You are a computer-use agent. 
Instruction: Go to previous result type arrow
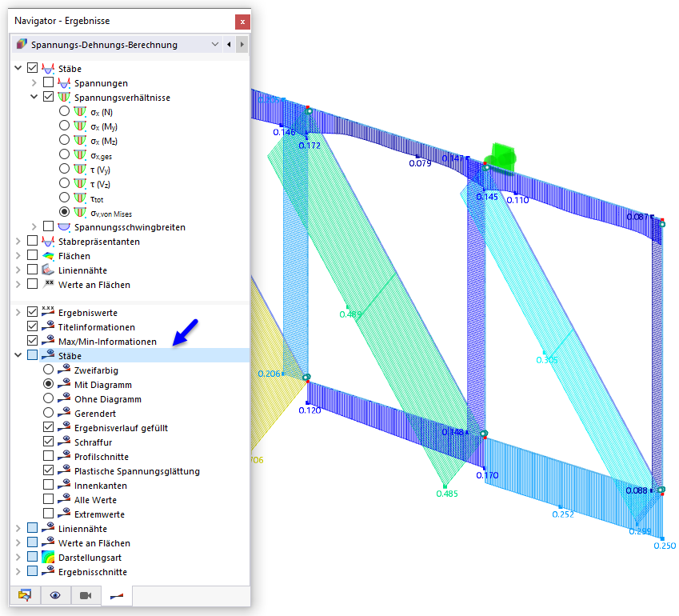[x=229, y=44]
